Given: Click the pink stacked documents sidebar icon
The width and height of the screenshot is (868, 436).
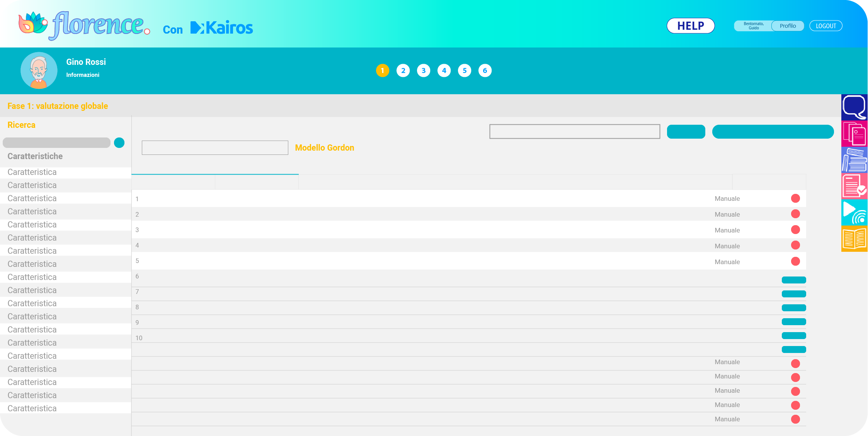Looking at the screenshot, I should click(854, 134).
